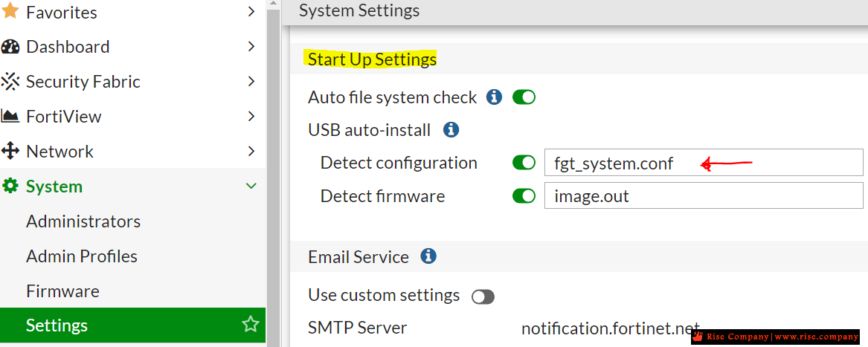This screenshot has width=868, height=347.
Task: Click the Security Fabric icon
Action: [10, 81]
